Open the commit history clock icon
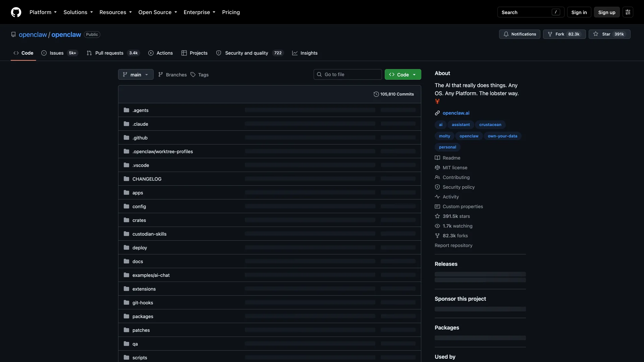The width and height of the screenshot is (644, 362). click(376, 94)
